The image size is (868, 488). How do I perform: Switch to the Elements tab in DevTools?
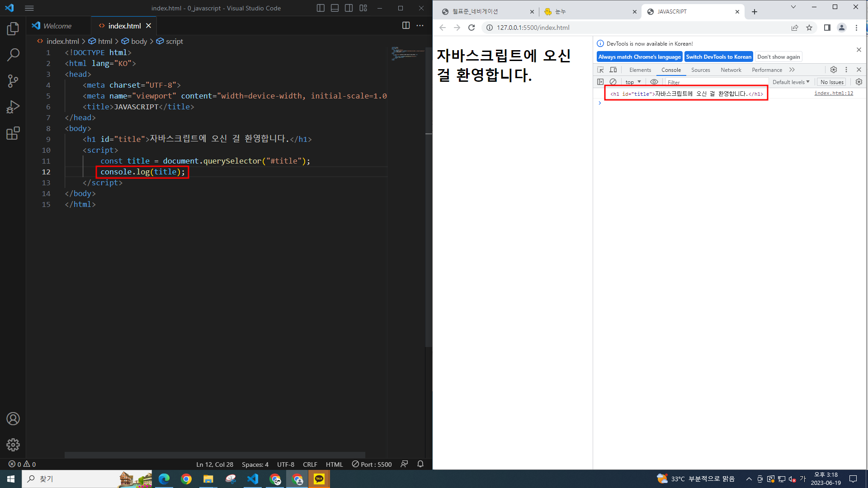640,70
